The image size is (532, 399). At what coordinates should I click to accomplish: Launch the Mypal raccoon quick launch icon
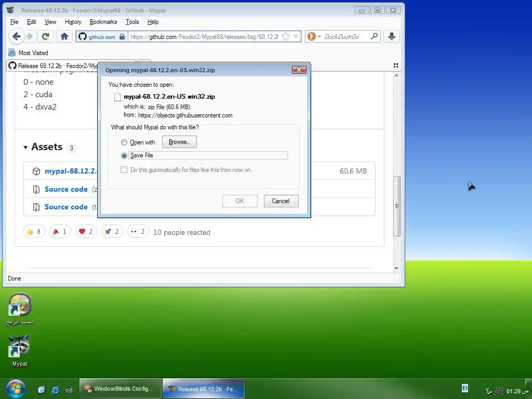pos(69,390)
